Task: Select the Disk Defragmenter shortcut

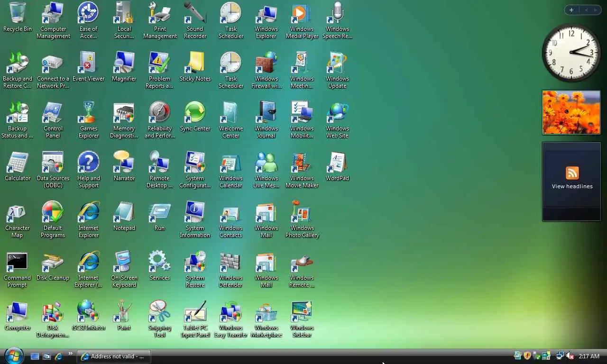Action: 53,319
